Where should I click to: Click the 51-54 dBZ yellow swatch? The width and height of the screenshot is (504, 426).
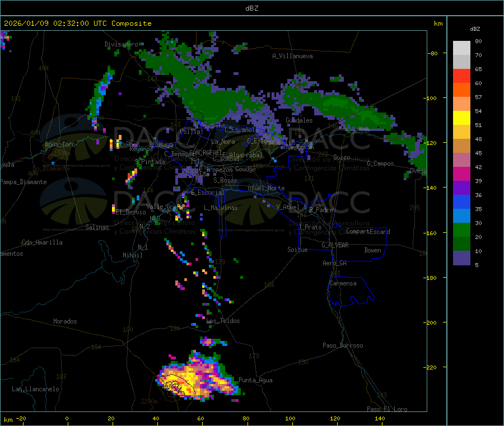461,118
